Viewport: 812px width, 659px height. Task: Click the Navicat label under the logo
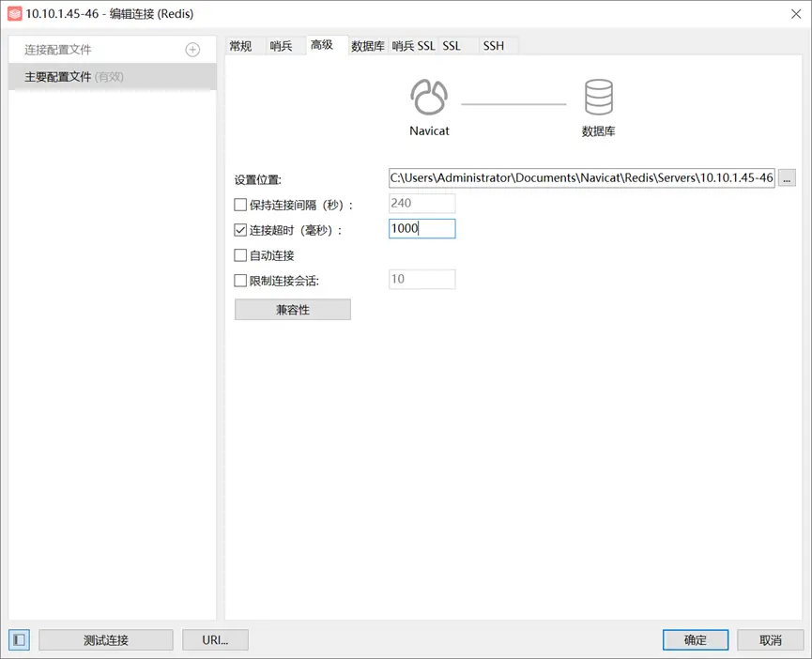point(429,131)
